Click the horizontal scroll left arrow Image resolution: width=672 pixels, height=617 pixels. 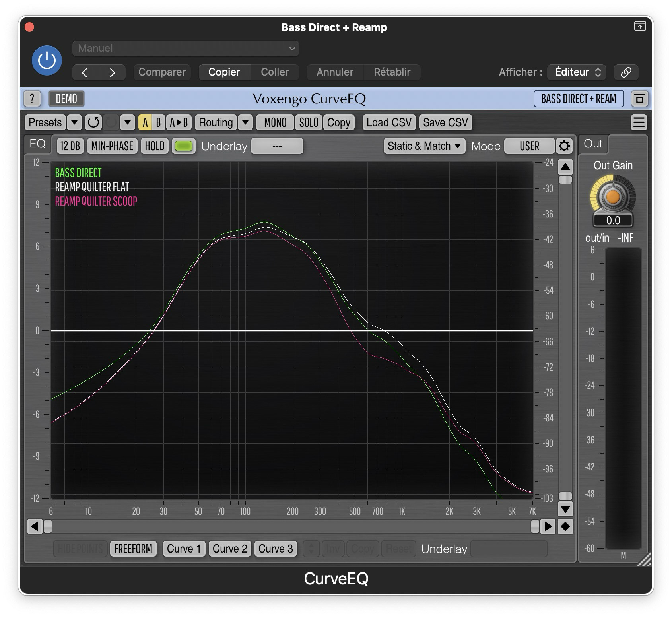pos(35,526)
